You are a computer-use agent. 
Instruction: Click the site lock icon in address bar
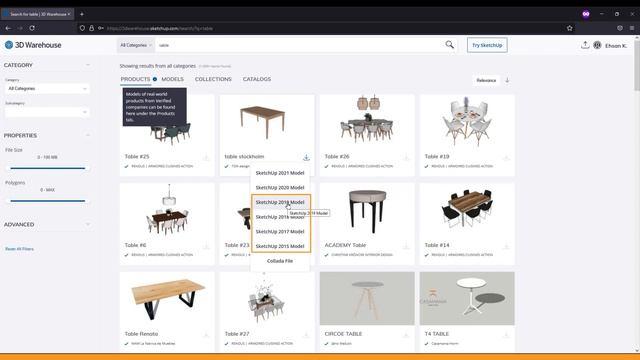click(x=91, y=28)
